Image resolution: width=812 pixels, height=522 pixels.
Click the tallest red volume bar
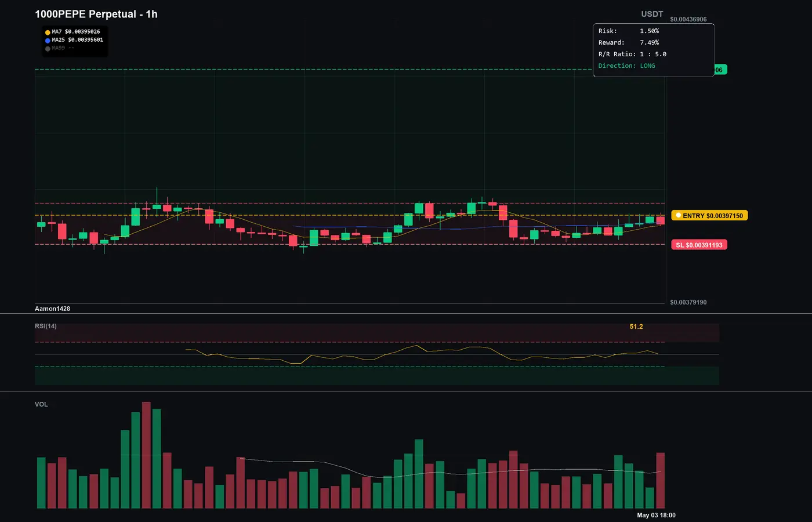146,455
